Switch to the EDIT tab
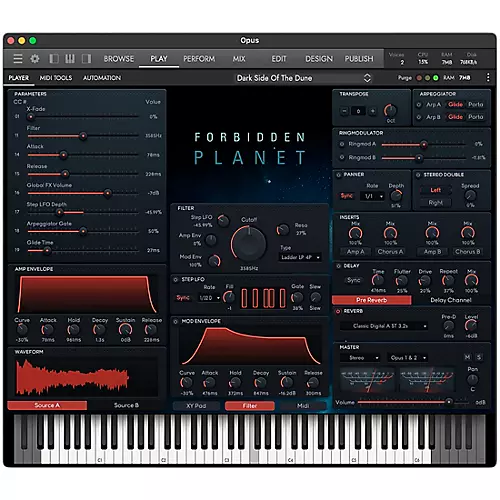Image resolution: width=500 pixels, height=500 pixels. coord(279,59)
